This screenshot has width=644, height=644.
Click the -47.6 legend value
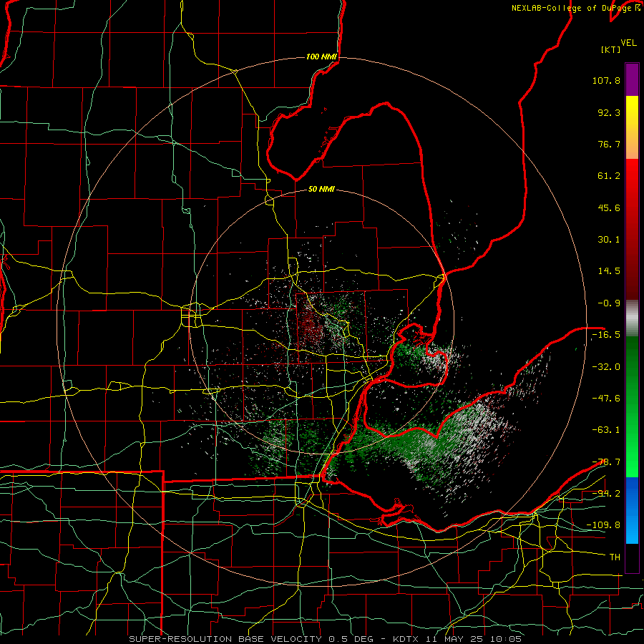click(606, 399)
